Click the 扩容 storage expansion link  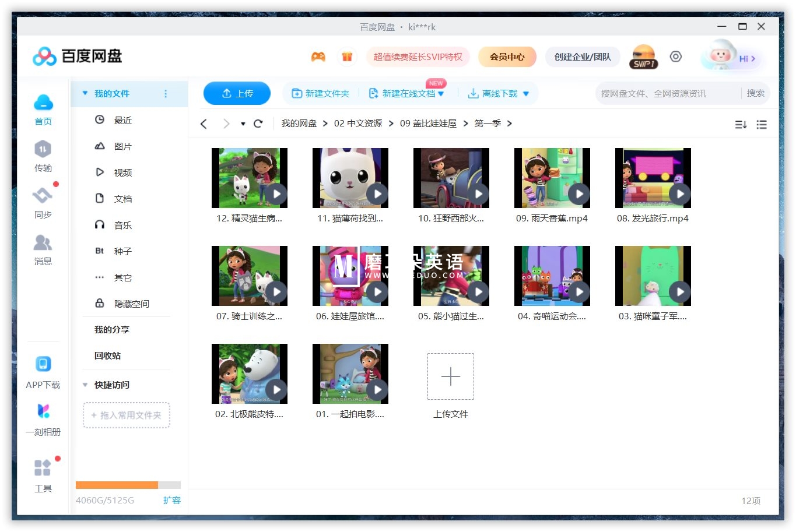172,501
